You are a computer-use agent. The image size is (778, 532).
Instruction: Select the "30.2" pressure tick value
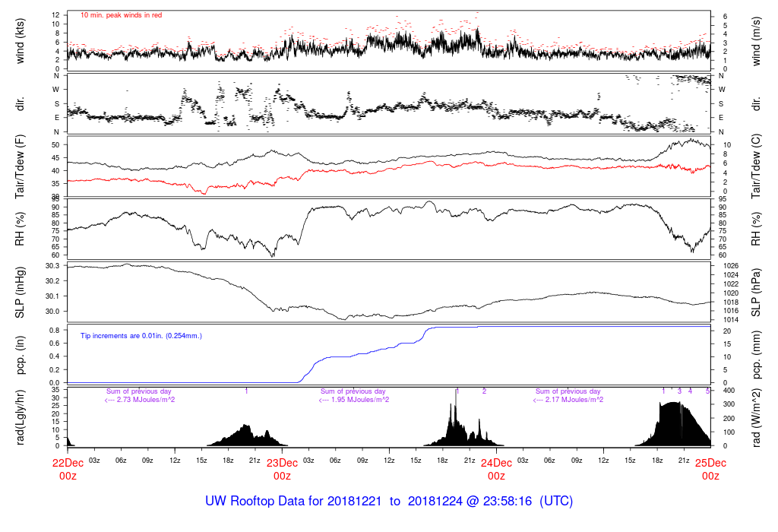coord(52,281)
